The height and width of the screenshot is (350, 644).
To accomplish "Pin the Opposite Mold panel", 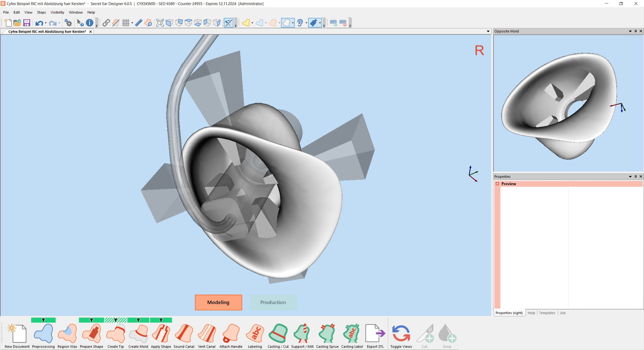I will (x=635, y=31).
